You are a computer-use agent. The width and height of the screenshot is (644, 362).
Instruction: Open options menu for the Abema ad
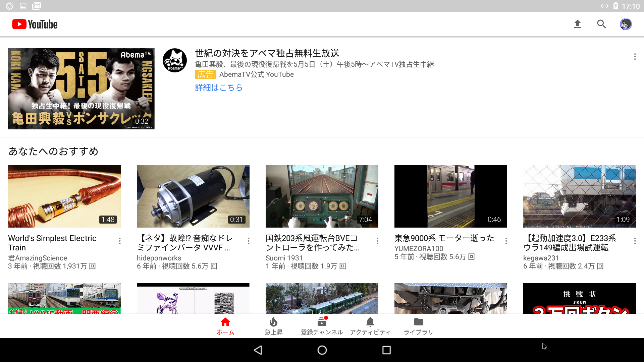point(635,57)
